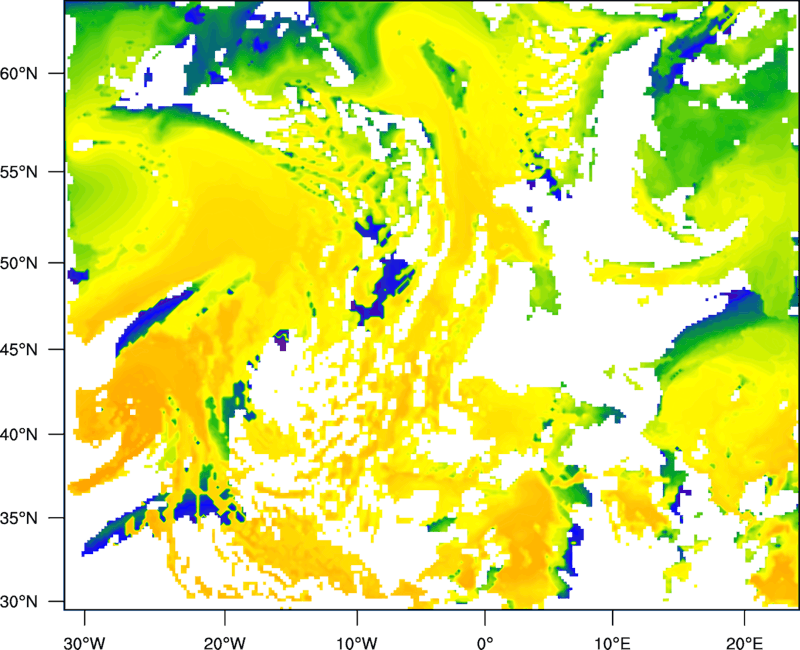
Task: Click the 10°E longitude label
Action: point(612,643)
